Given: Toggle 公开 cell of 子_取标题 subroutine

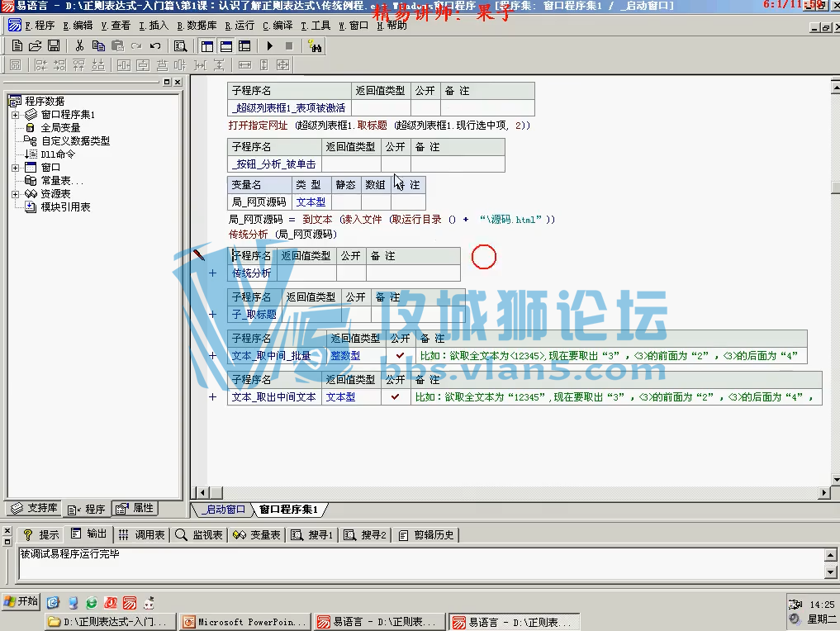Looking at the screenshot, I should (x=356, y=315).
